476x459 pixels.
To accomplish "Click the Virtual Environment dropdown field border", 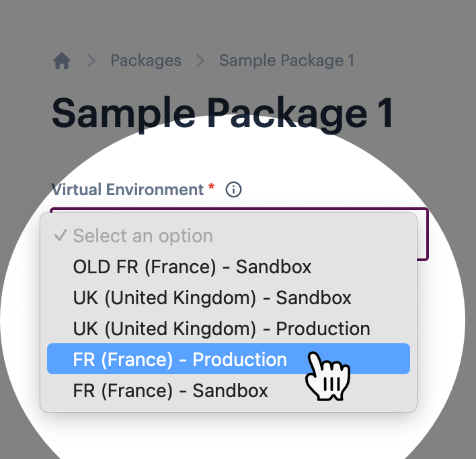I will (426, 233).
